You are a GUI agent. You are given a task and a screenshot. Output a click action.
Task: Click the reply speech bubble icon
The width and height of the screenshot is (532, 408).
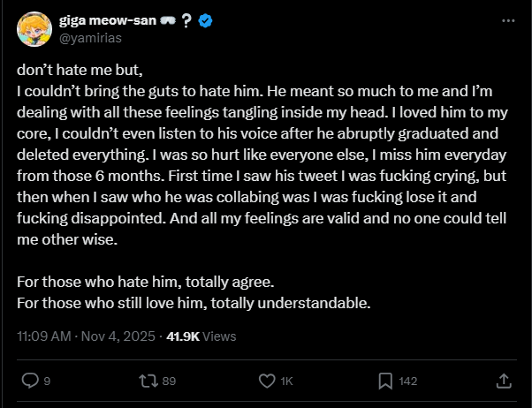(x=29, y=381)
